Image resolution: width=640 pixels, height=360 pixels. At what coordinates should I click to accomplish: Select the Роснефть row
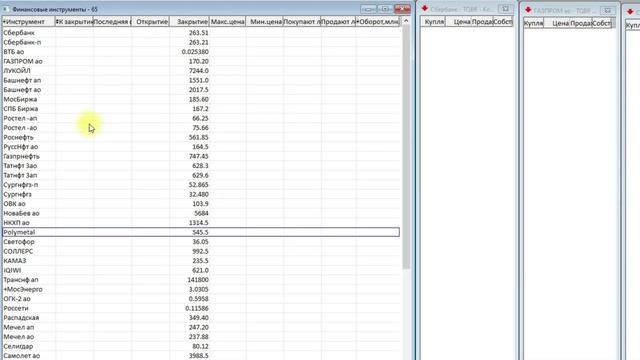(x=201, y=137)
